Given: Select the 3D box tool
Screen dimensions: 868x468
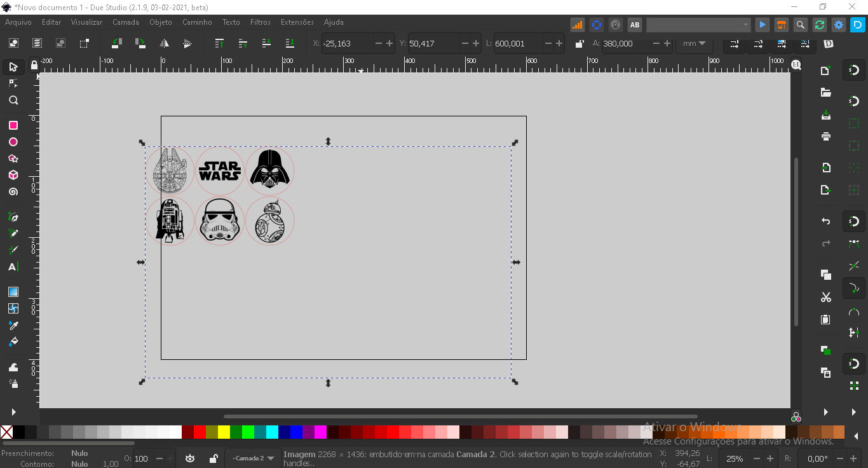Looking at the screenshot, I should (13, 175).
